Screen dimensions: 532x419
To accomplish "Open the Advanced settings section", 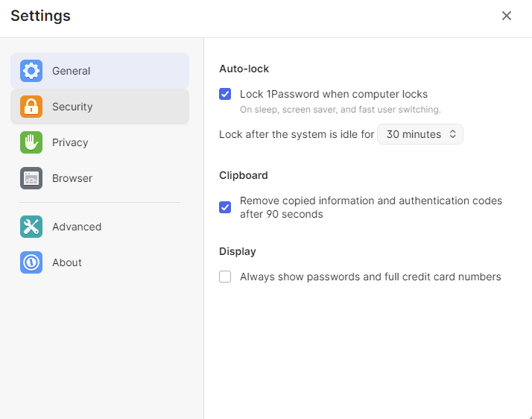I will 77,227.
